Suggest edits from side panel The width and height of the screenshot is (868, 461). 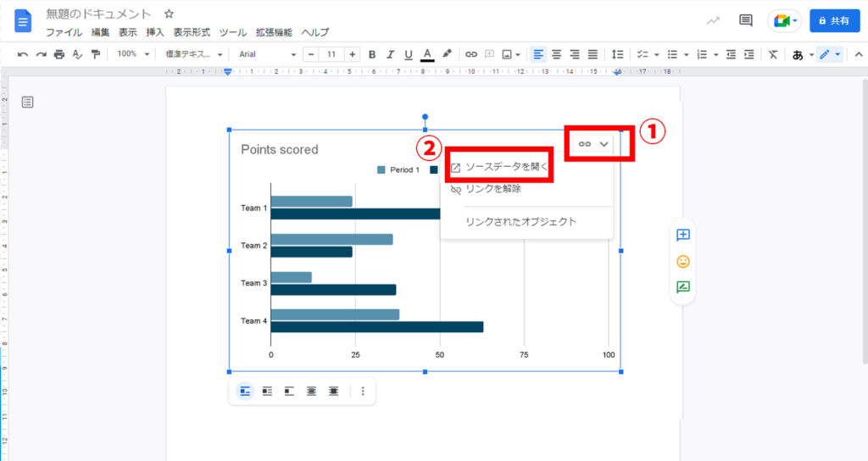point(683,286)
